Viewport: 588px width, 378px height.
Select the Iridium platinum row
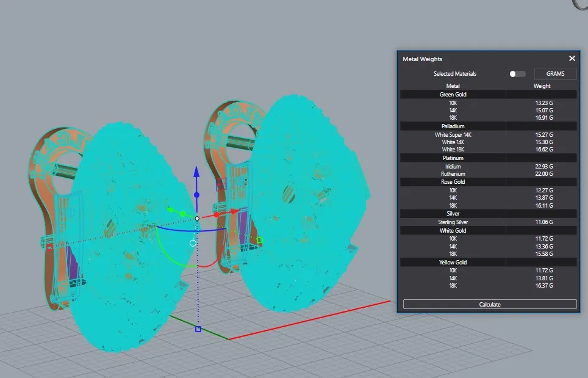[x=453, y=167]
